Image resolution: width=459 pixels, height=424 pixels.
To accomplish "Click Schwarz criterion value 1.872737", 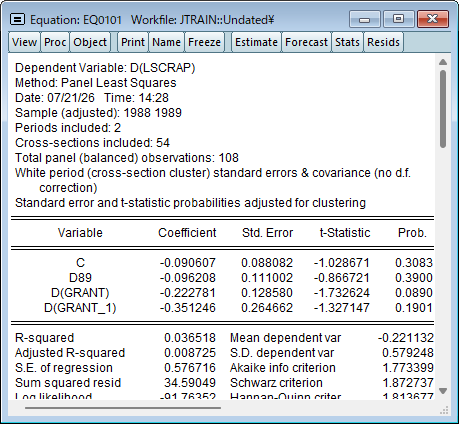I will tap(408, 383).
